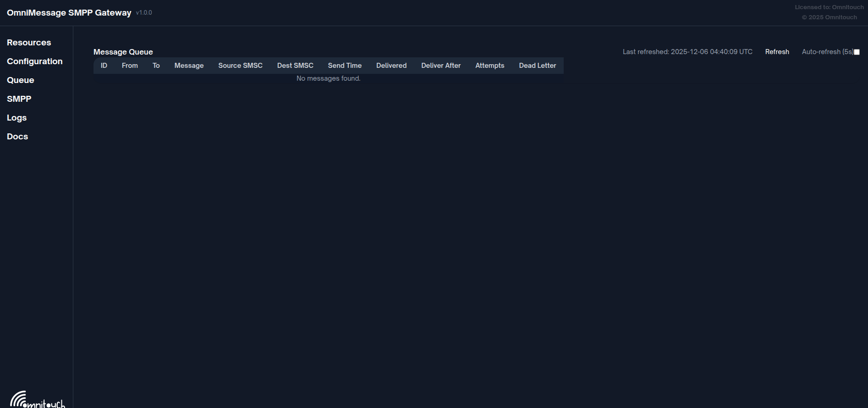This screenshot has width=868, height=408.
Task: Click the Omnitouch logo icon
Action: (x=38, y=399)
